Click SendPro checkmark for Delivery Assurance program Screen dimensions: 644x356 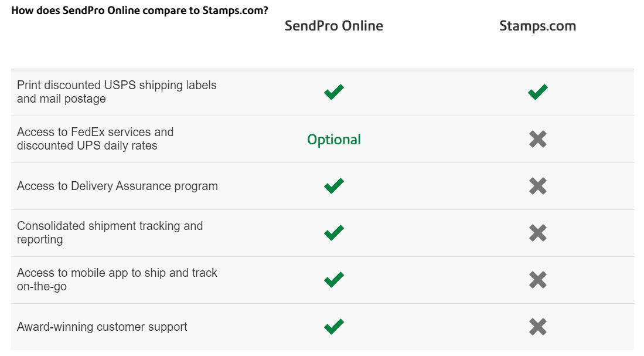pyautogui.click(x=333, y=186)
